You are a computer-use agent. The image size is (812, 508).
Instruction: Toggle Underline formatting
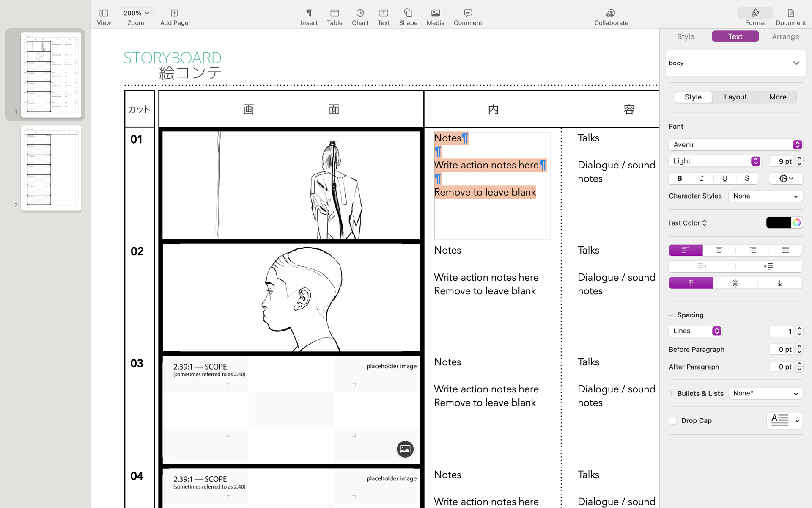[724, 179]
